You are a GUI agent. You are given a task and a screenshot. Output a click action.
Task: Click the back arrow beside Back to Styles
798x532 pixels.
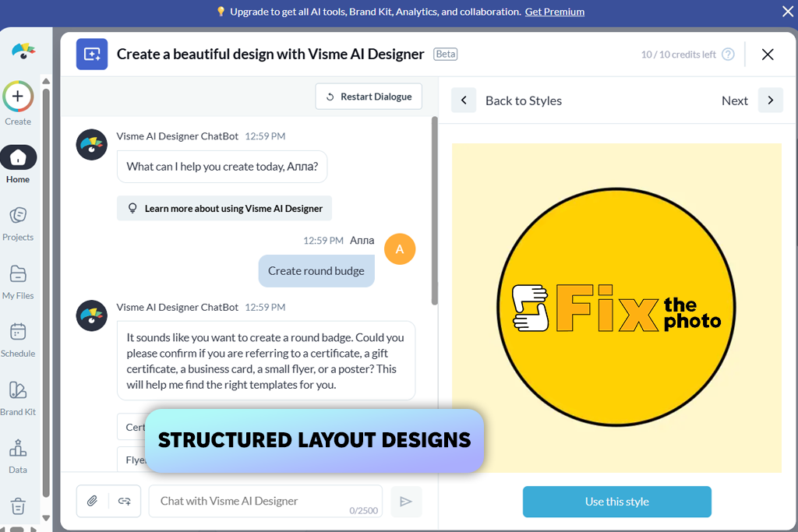(x=464, y=100)
